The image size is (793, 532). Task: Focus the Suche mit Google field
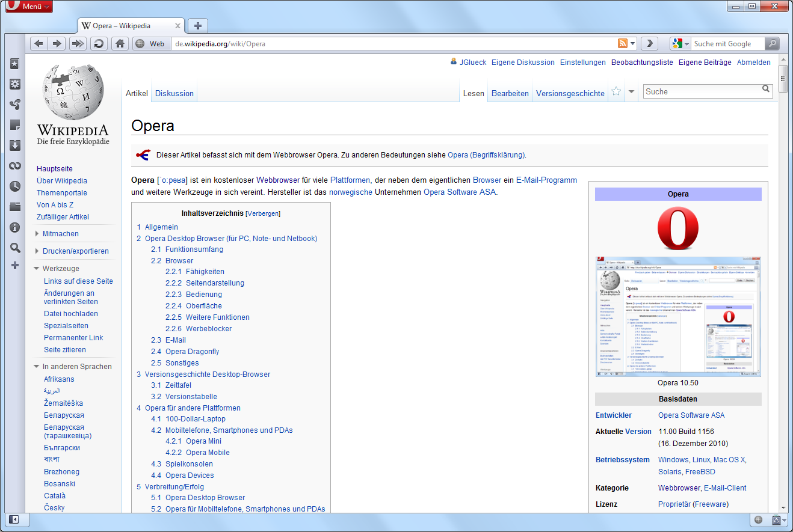tap(728, 43)
